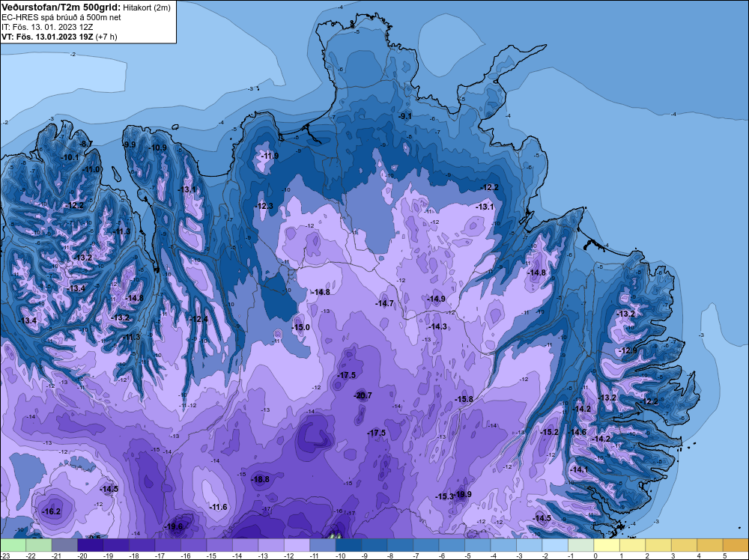Click the map title 'Veðurstofan/T2m 500grid: Hitakort (2m)'
This screenshot has height=560, width=749.
coord(85,7)
